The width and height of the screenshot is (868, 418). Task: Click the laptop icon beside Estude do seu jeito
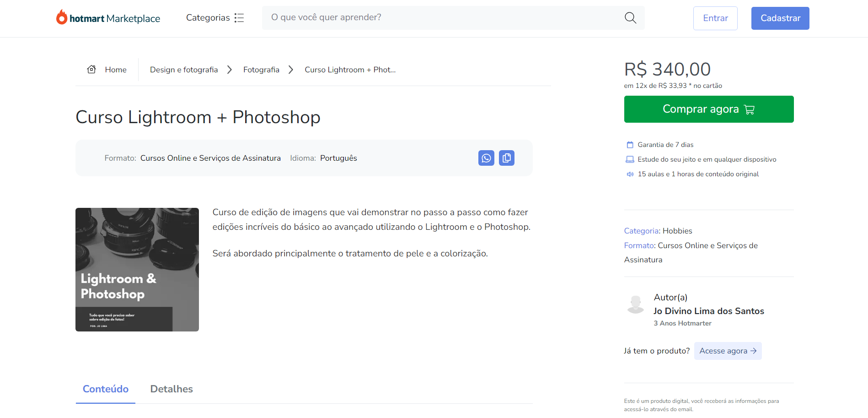630,159
